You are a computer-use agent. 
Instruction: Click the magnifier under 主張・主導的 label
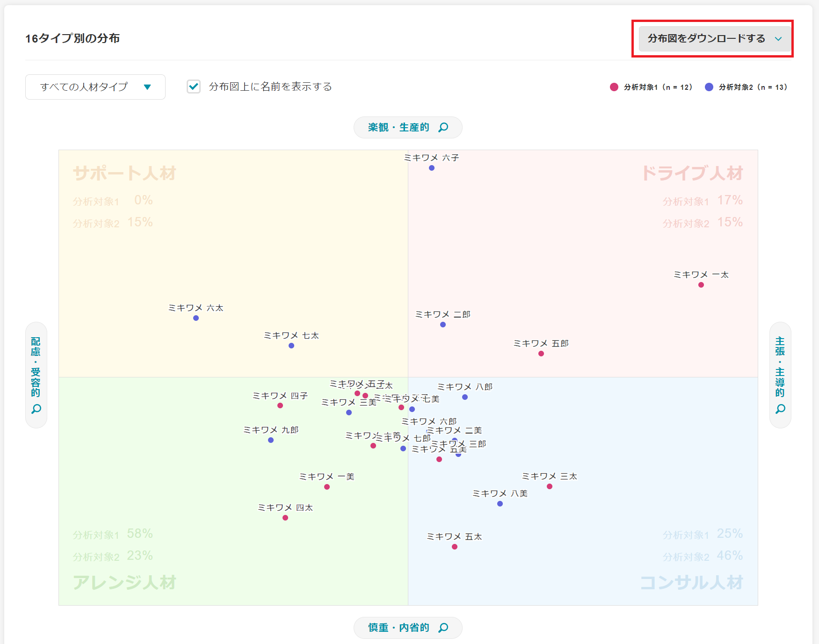click(x=780, y=409)
